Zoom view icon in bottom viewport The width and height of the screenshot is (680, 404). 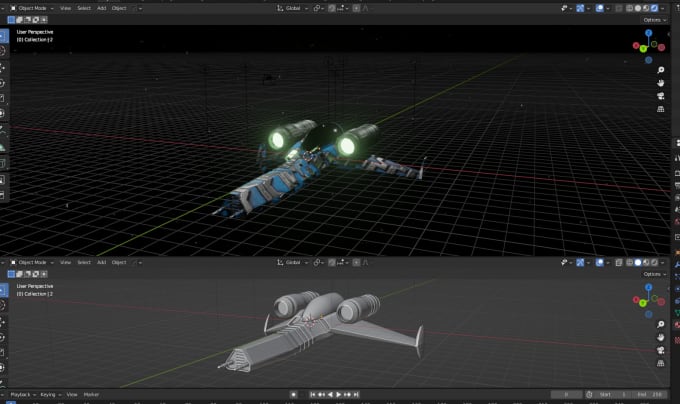tap(660, 324)
